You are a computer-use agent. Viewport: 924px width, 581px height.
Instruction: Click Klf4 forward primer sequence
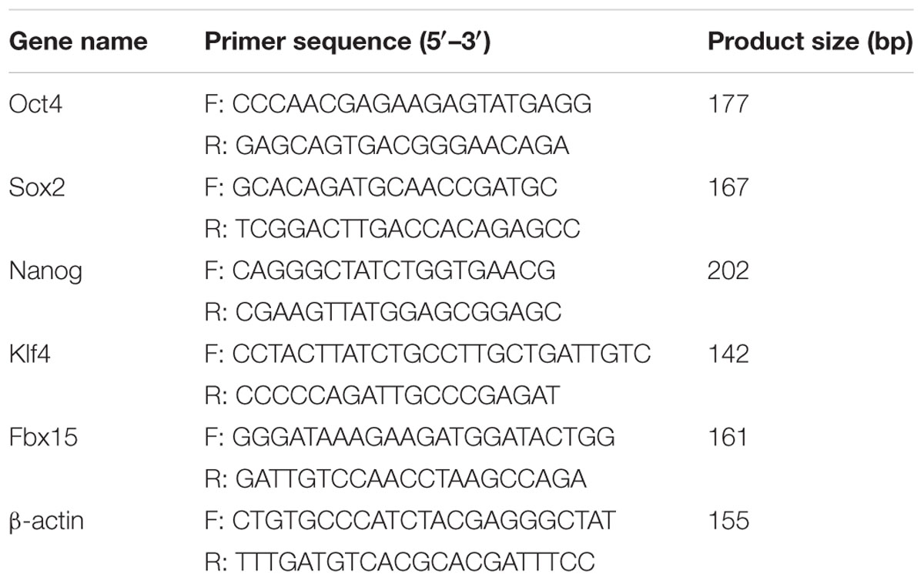pyautogui.click(x=427, y=354)
